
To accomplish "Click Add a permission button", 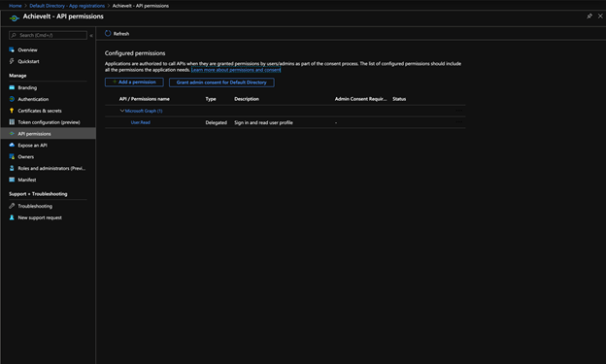I will [134, 82].
